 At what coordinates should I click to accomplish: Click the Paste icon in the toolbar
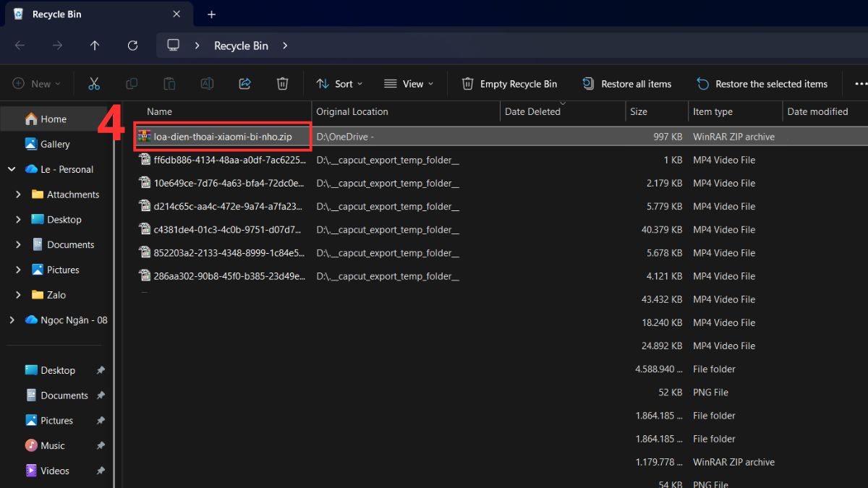tap(169, 83)
